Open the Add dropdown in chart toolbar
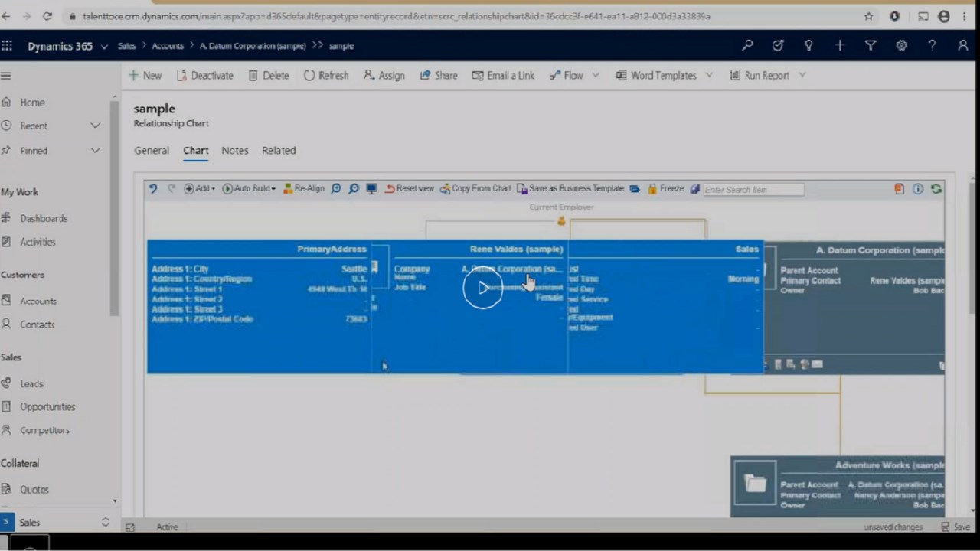Screen dimensions: 980x551 point(199,188)
